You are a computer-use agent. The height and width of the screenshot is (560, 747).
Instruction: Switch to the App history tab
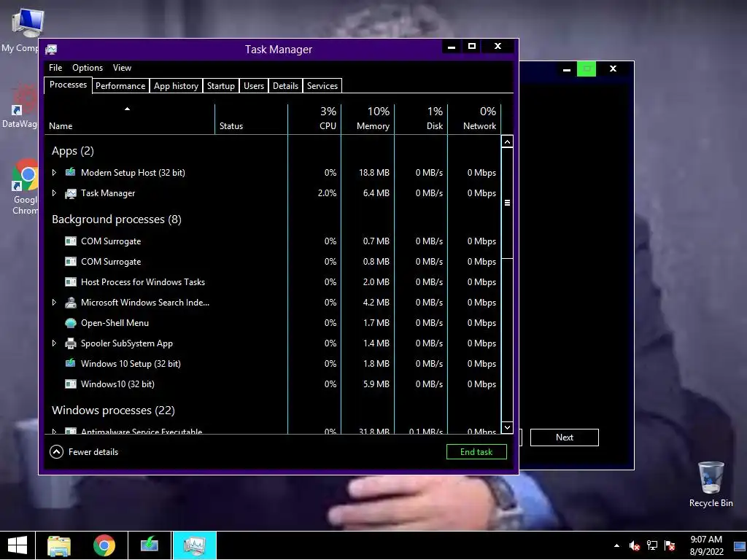click(176, 86)
